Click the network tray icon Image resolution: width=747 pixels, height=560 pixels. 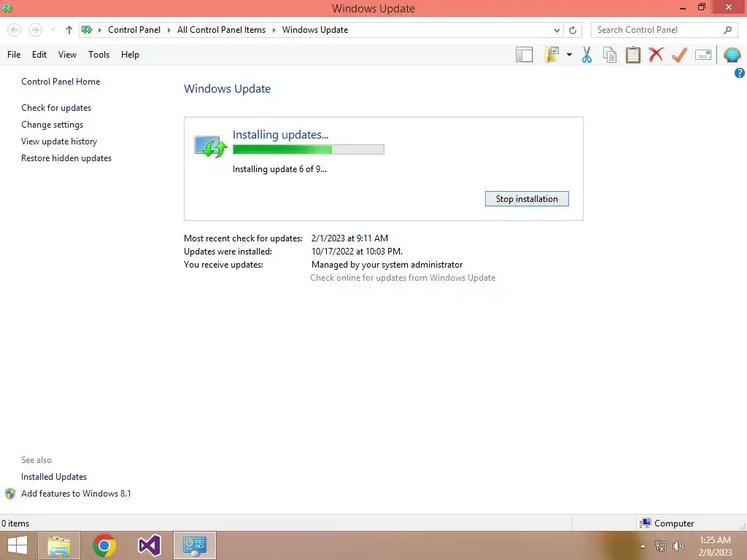[661, 546]
